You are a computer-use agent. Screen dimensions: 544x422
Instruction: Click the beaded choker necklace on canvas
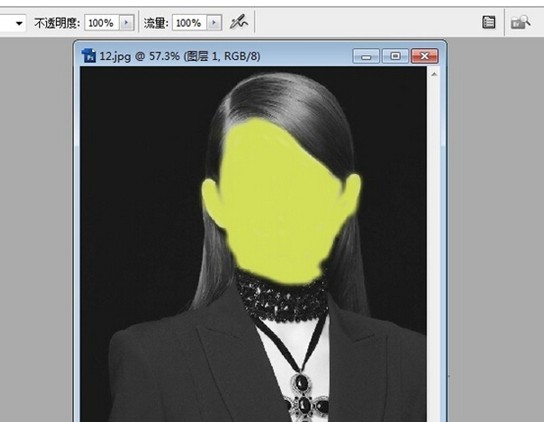[282, 298]
